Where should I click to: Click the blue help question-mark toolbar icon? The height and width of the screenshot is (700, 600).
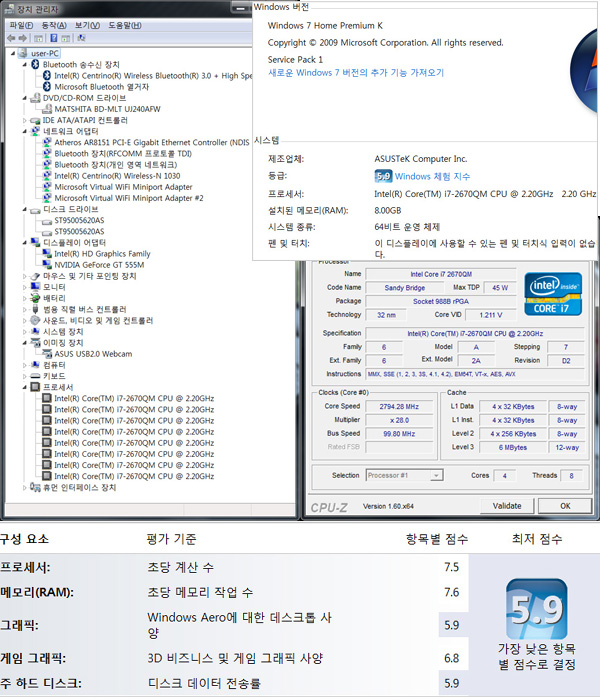pyautogui.click(x=54, y=38)
